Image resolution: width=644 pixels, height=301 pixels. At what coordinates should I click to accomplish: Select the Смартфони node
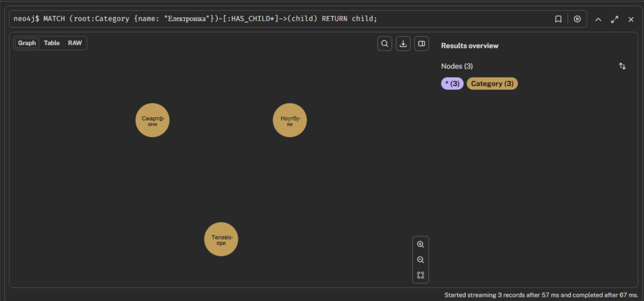coord(152,120)
